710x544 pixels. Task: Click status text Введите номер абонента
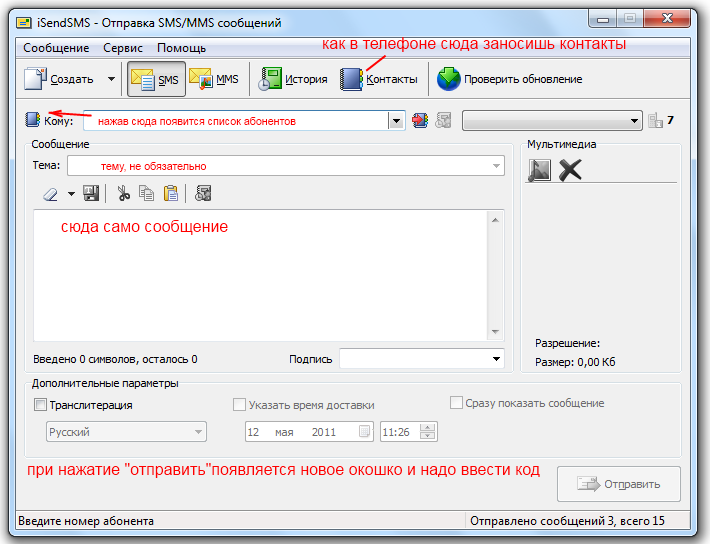tap(86, 521)
